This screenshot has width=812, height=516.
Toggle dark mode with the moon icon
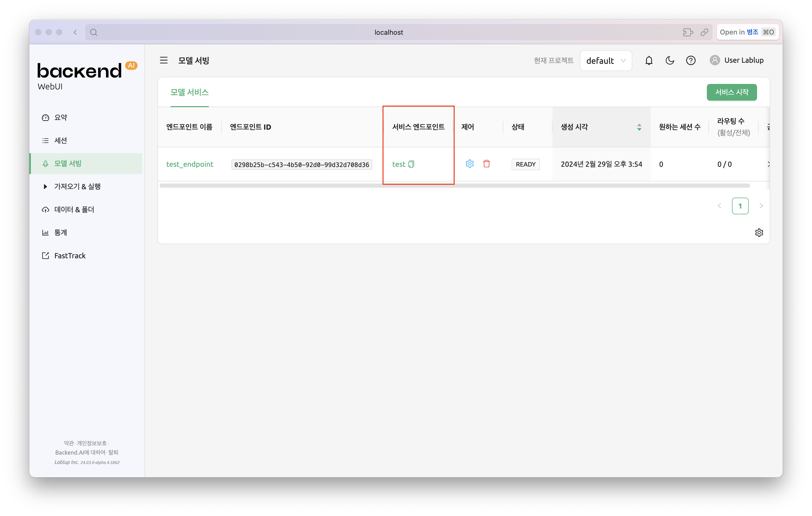[670, 61]
